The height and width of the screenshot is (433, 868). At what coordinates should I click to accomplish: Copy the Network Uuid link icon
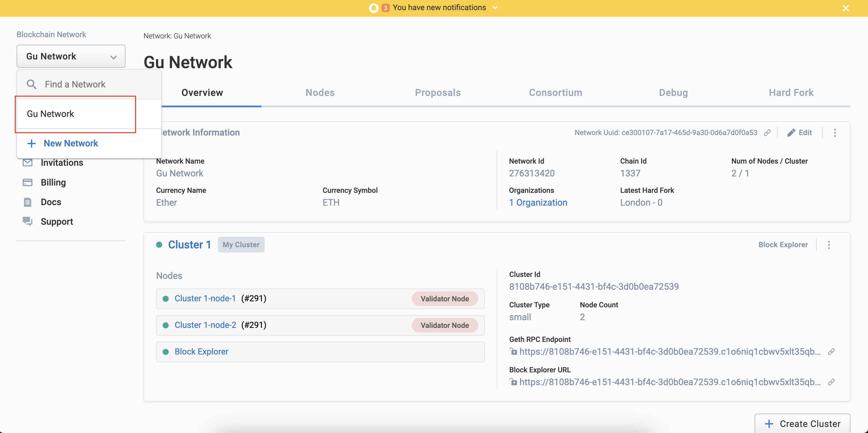(767, 133)
